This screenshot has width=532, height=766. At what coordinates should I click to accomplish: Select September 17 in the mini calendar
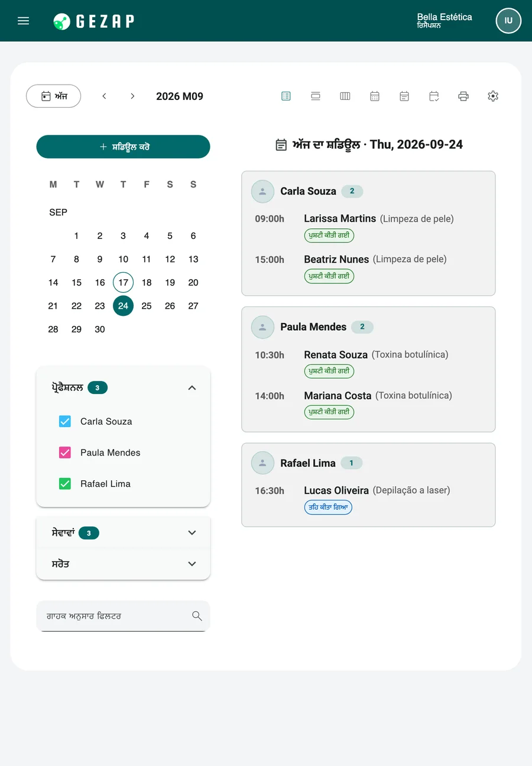pos(123,282)
